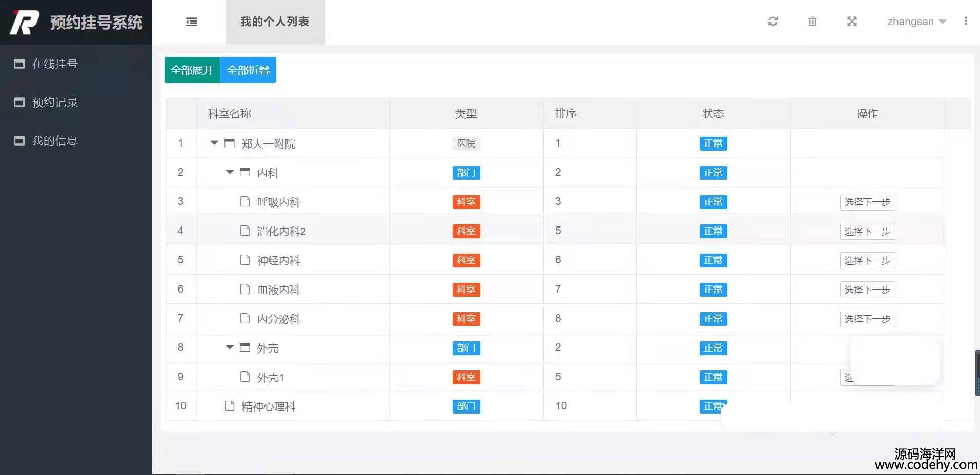Open the vertical three-dot more menu

966,22
